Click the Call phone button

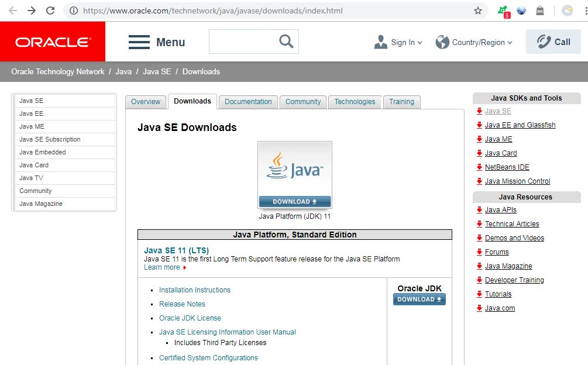tap(553, 42)
